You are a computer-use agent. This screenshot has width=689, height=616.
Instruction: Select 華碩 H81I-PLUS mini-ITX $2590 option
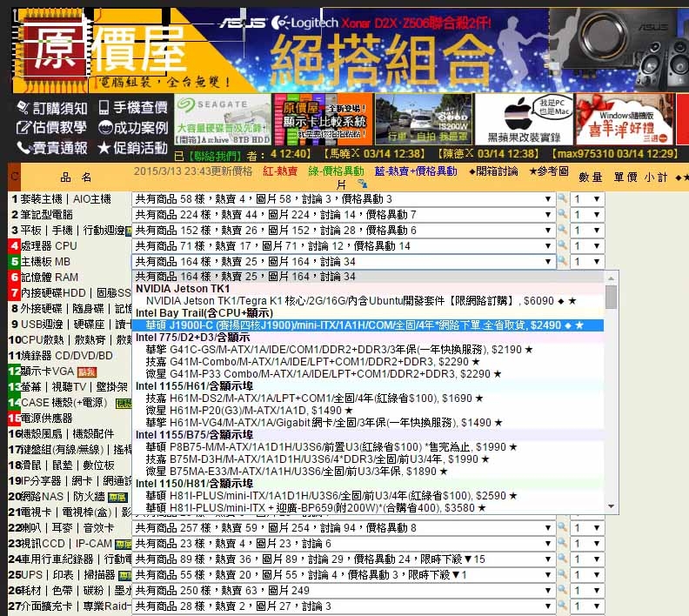(368, 496)
